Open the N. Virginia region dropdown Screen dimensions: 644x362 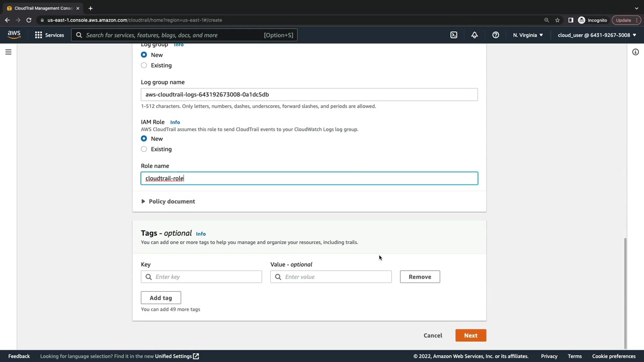[528, 35]
